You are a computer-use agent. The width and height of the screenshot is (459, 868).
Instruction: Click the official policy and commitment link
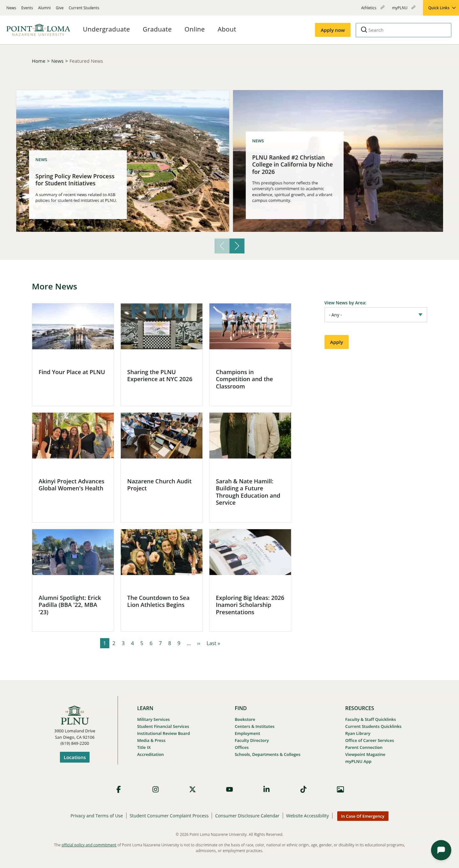[89, 845]
